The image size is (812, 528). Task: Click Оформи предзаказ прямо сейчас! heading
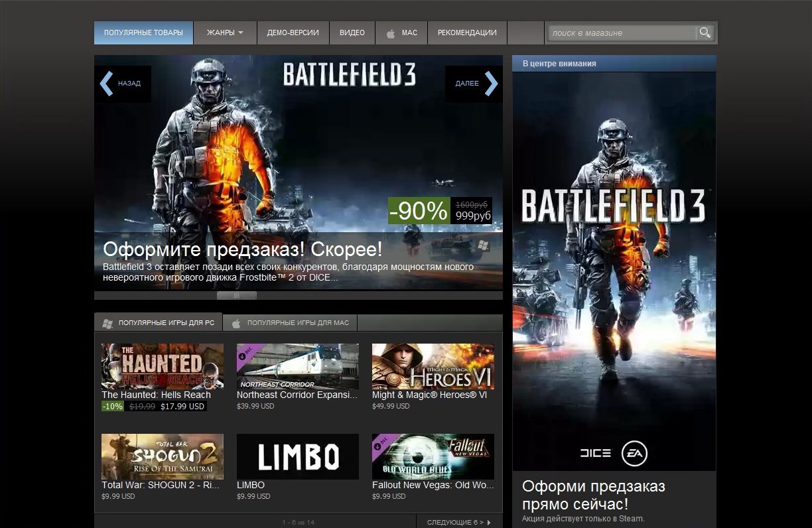click(x=594, y=495)
